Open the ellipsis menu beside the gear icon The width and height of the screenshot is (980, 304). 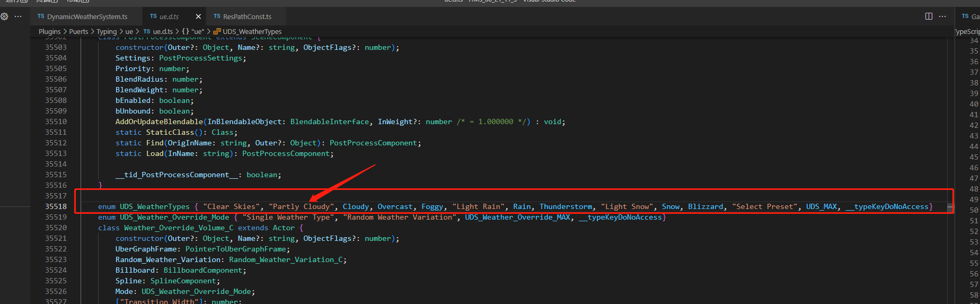(x=18, y=16)
